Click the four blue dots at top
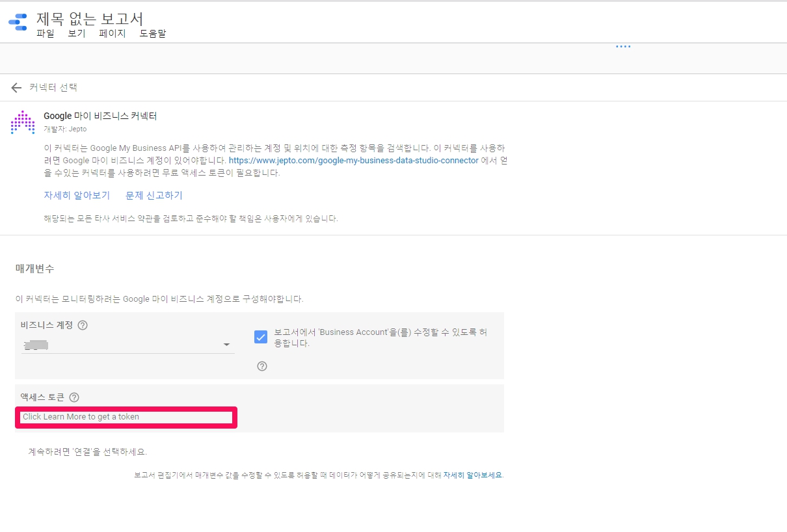Viewport: 787px width, 532px height. 623,47
